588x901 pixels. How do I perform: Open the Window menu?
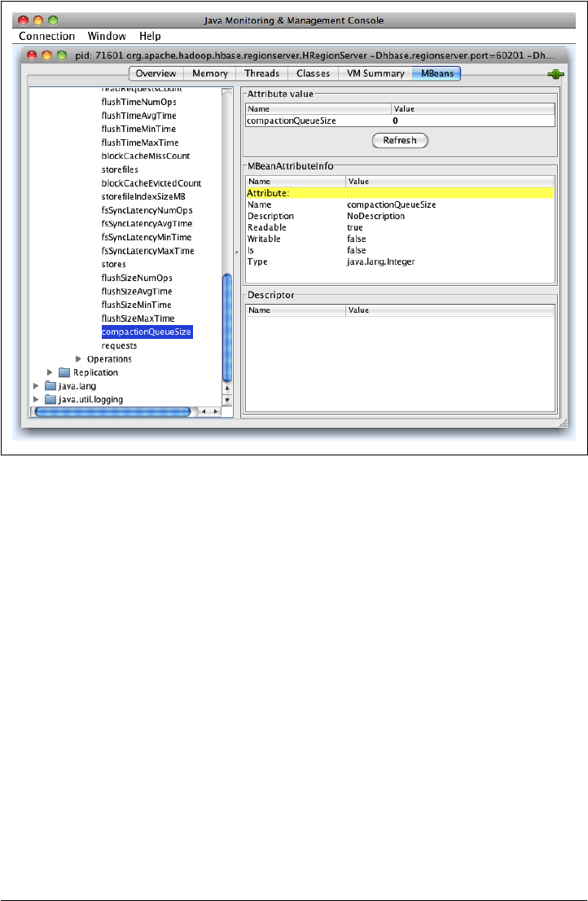pos(107,36)
